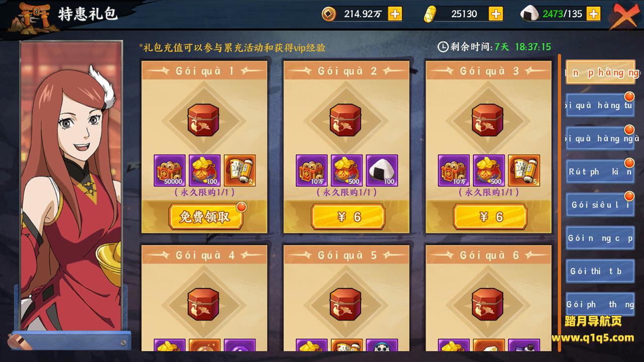This screenshot has width=644, height=362.
Task: Switch to the Gói siêu l i tab
Action: click(600, 205)
